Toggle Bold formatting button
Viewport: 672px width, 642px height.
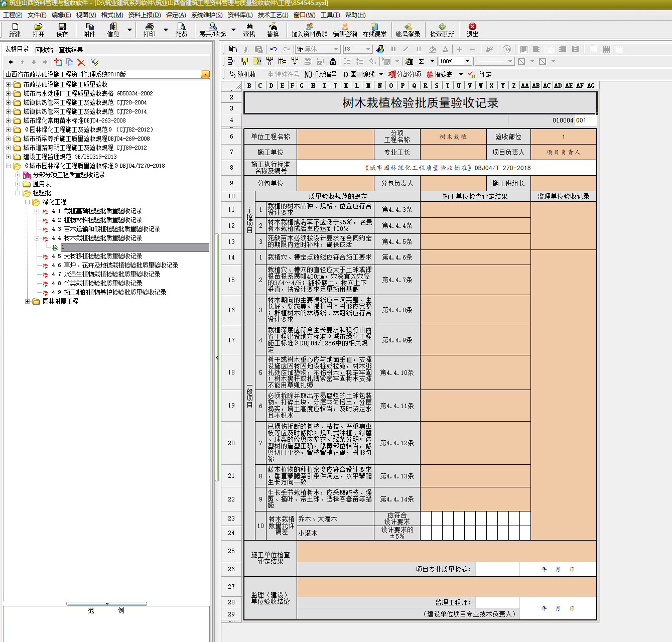[393, 49]
